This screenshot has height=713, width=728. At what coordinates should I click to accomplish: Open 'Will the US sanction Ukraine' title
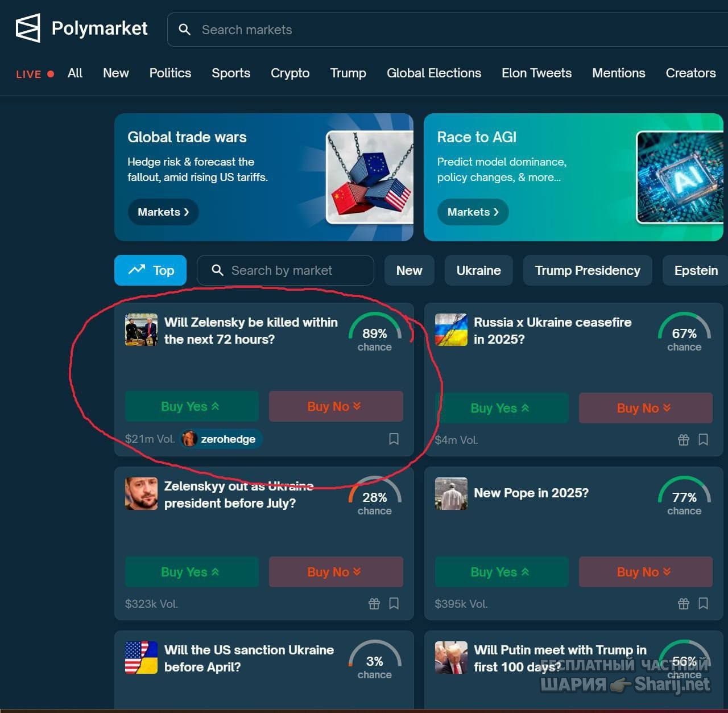point(249,658)
